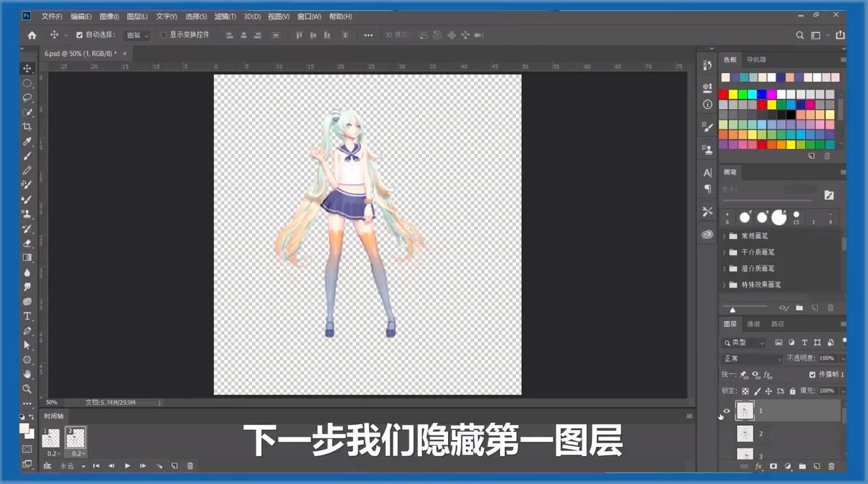
Task: Expand the 干介质画笔 brush folder
Action: 724,253
